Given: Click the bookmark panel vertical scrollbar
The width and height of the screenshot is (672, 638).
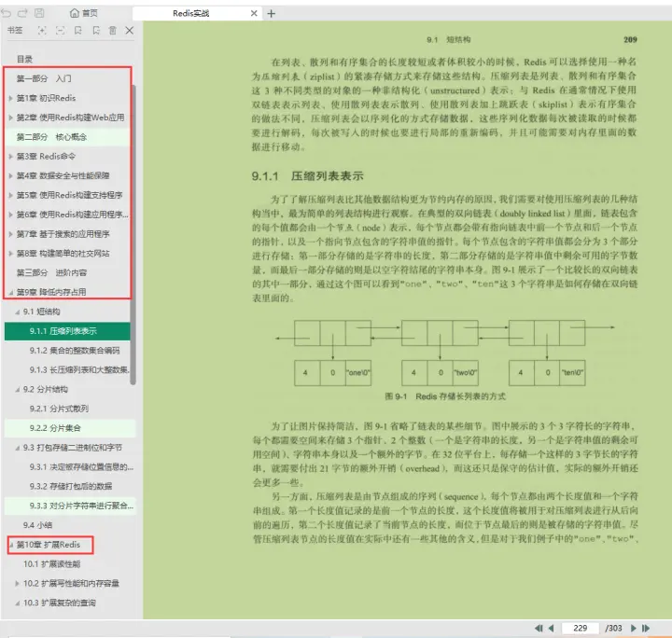Looking at the screenshot, I should pyautogui.click(x=133, y=235).
